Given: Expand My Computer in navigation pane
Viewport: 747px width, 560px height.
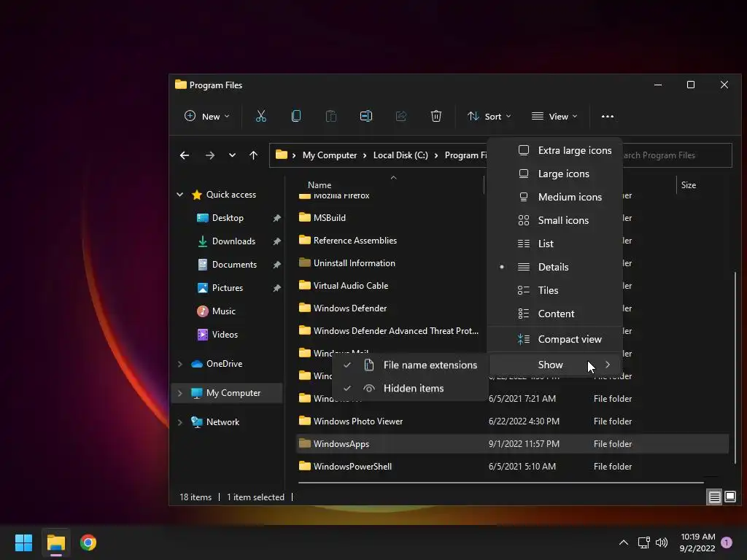Looking at the screenshot, I should pos(179,393).
